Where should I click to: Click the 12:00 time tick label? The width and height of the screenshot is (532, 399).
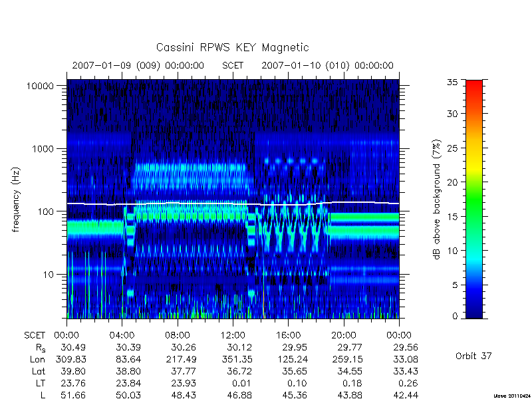(x=233, y=336)
